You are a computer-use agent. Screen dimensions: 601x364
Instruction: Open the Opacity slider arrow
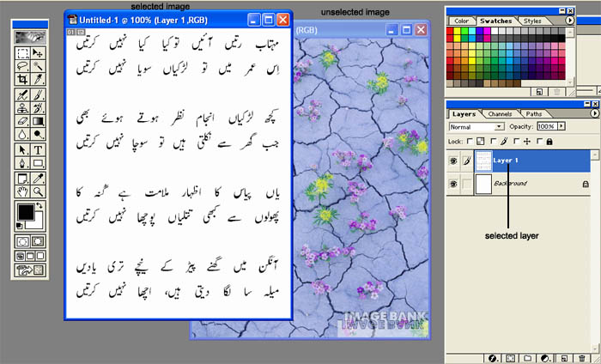(x=562, y=126)
